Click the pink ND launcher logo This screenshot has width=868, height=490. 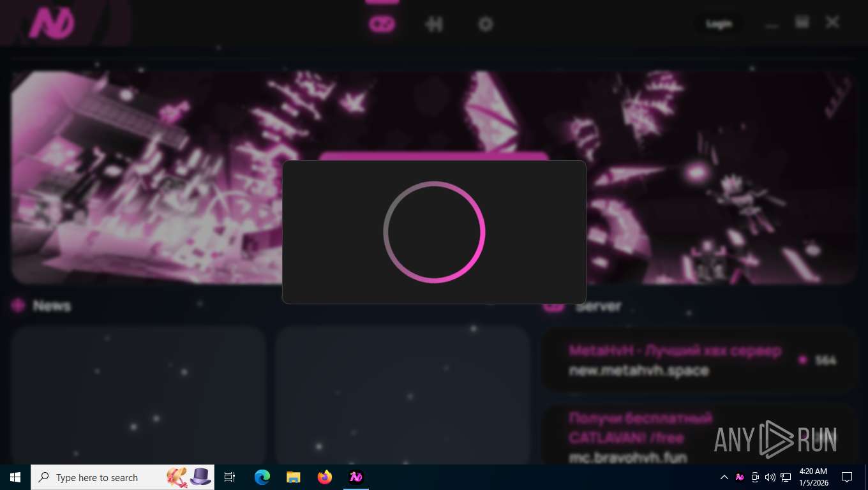click(x=52, y=24)
